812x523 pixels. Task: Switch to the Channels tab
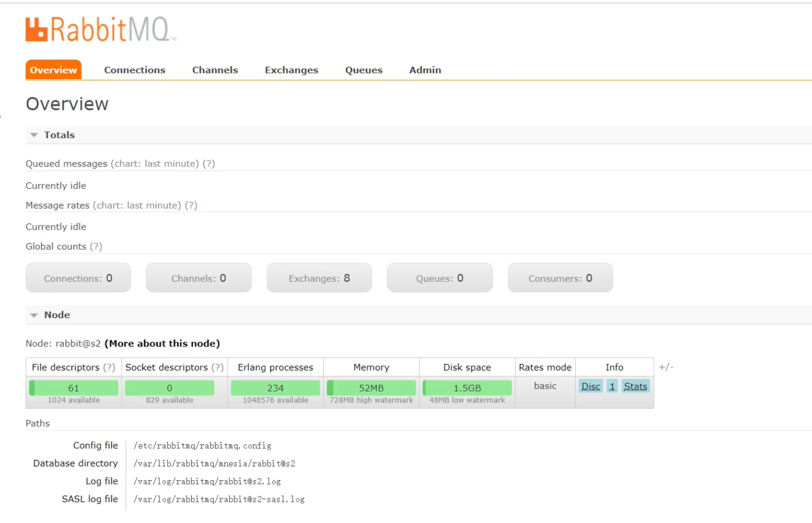point(215,70)
